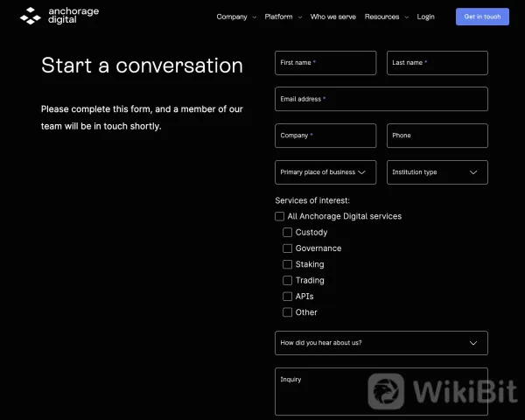Tick the Staking checkbox
The image size is (525, 420).
tap(288, 264)
